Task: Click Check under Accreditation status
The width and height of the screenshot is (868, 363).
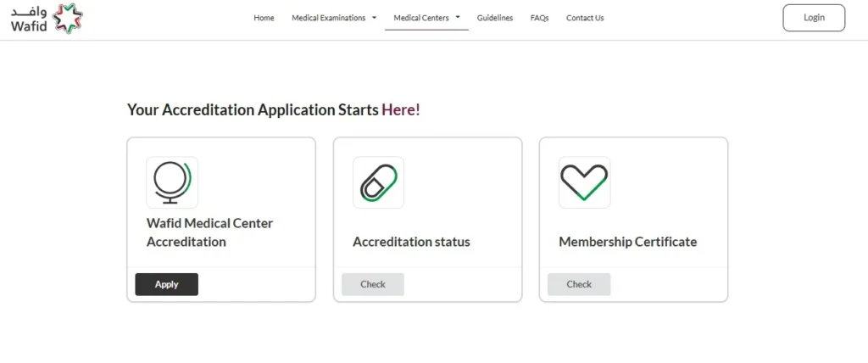Action: (373, 284)
